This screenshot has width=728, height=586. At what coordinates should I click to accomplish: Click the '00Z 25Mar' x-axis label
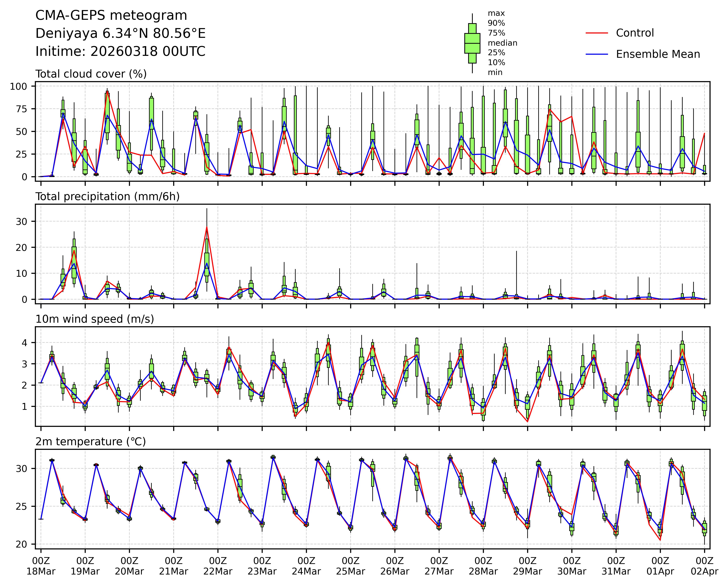(350, 566)
